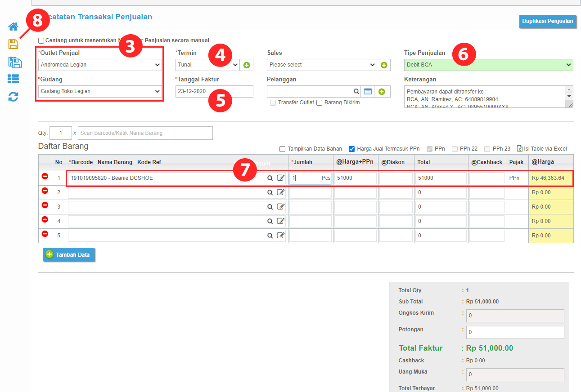Open Outlet Penjual dropdown Andromeda Legian
The height and width of the screenshot is (392, 581).
tap(100, 65)
